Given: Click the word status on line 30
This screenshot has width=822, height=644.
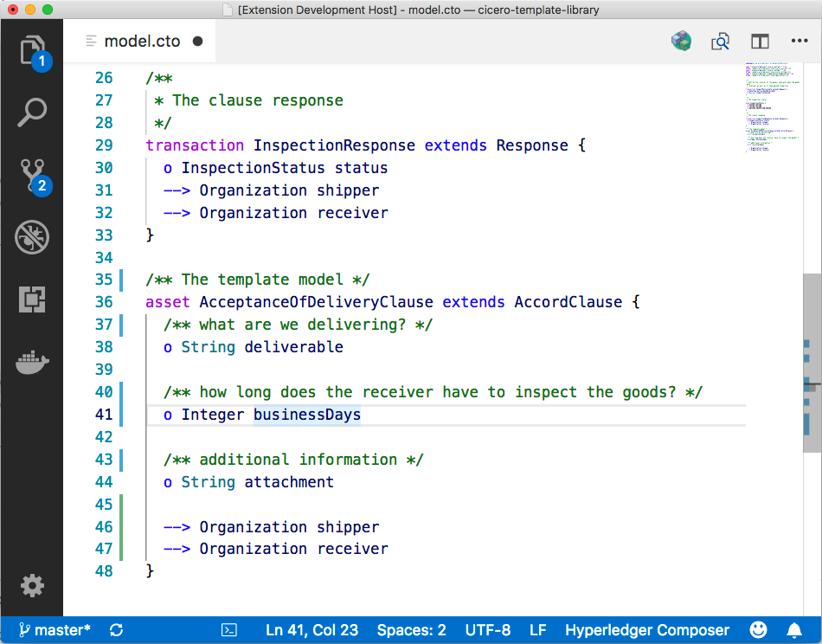Looking at the screenshot, I should tap(361, 168).
